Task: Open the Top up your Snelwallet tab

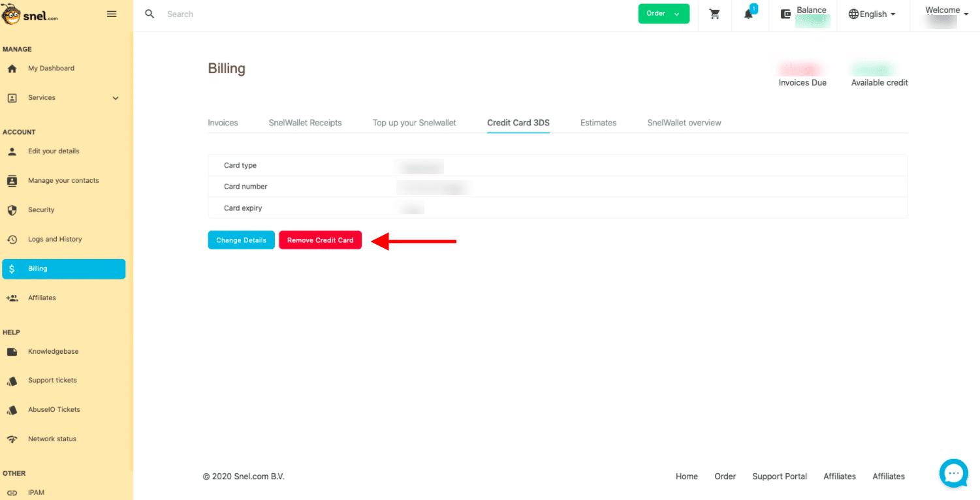Action: coord(414,123)
